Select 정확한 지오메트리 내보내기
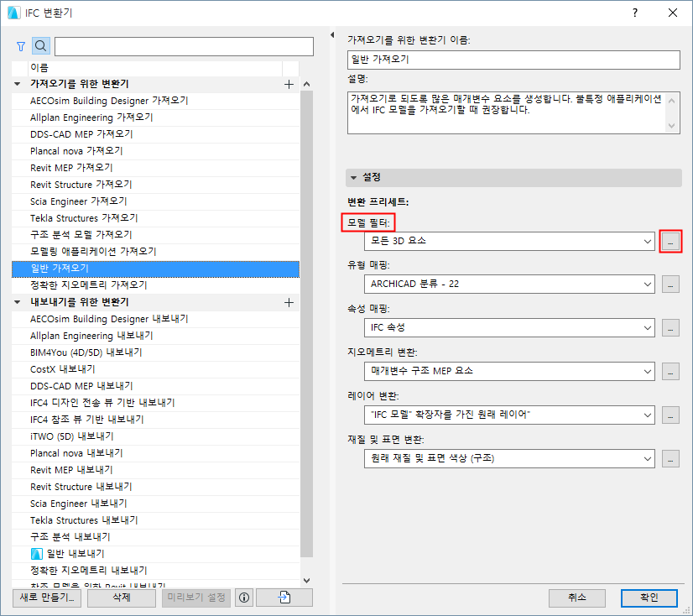Screen dimensions: 693x616 click(x=155, y=571)
